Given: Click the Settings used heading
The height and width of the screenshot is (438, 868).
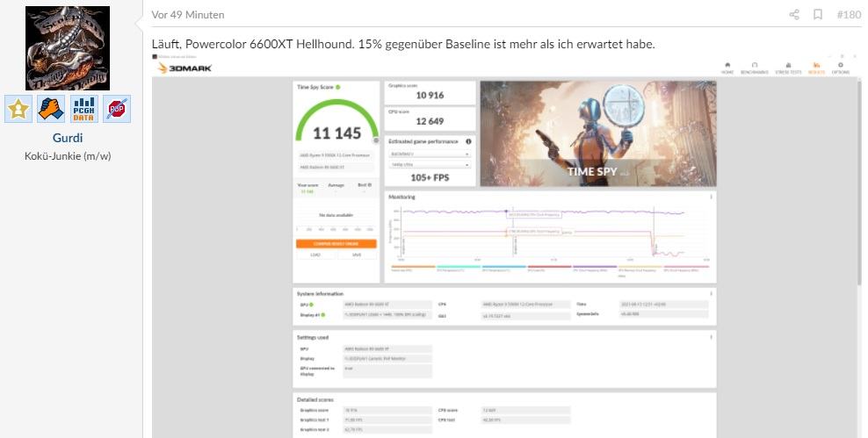Looking at the screenshot, I should coord(313,337).
